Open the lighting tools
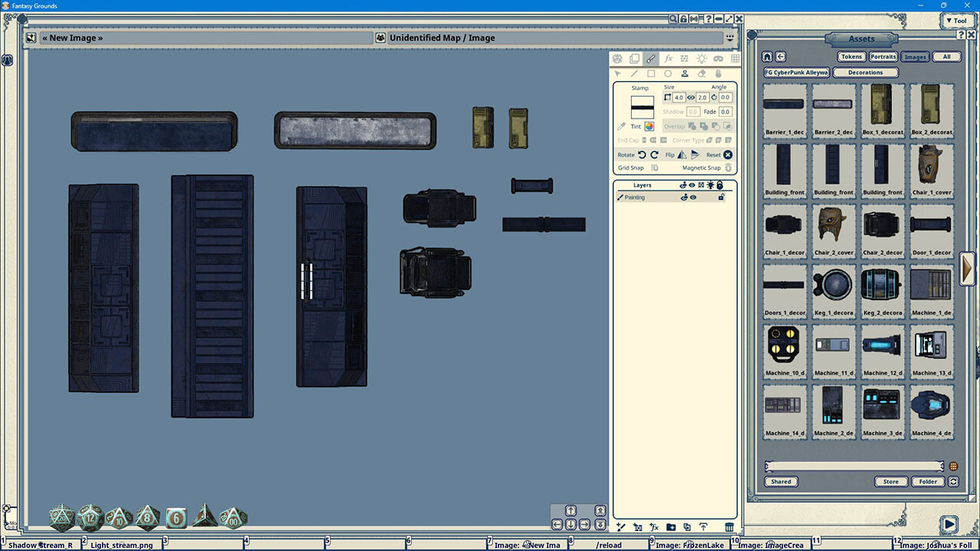 coord(701,58)
